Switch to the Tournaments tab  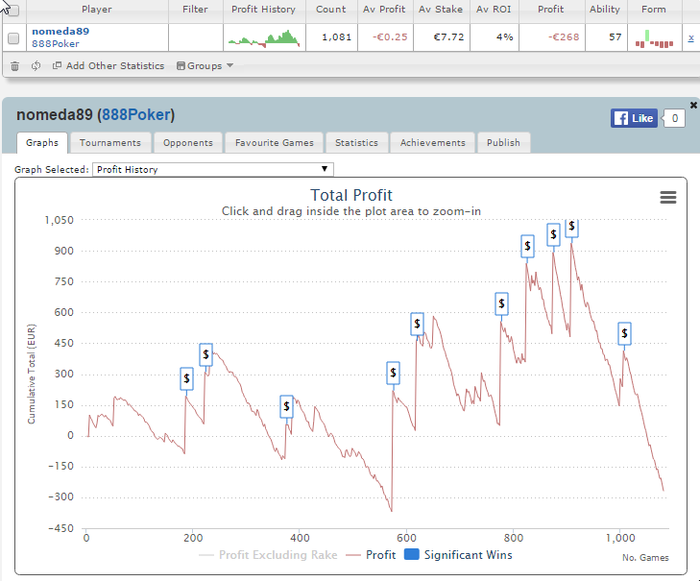coord(110,143)
